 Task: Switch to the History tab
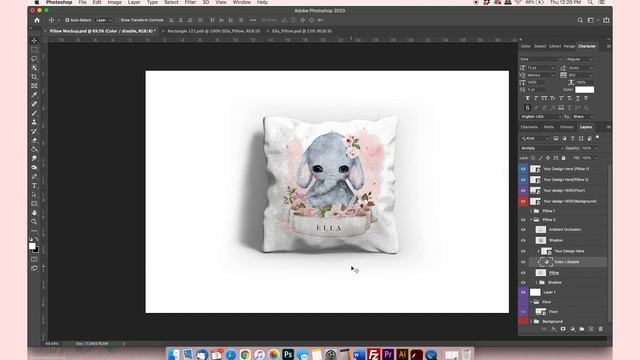pos(567,127)
